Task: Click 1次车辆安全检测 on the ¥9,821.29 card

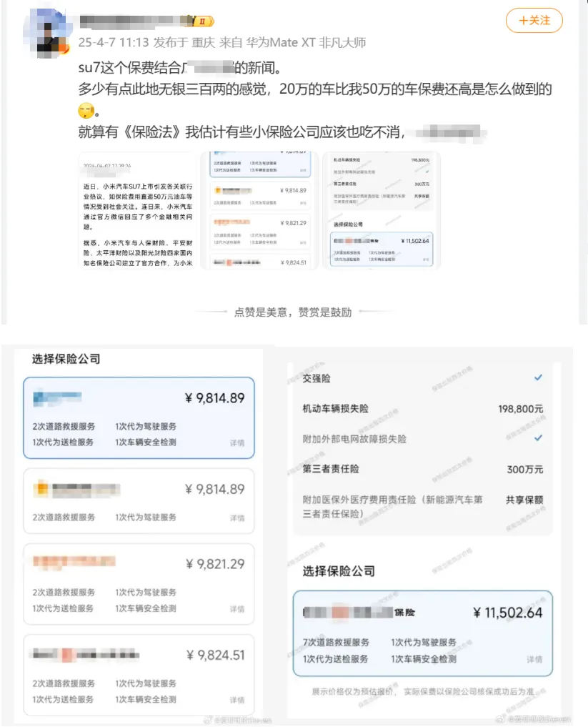Action: pos(146,608)
